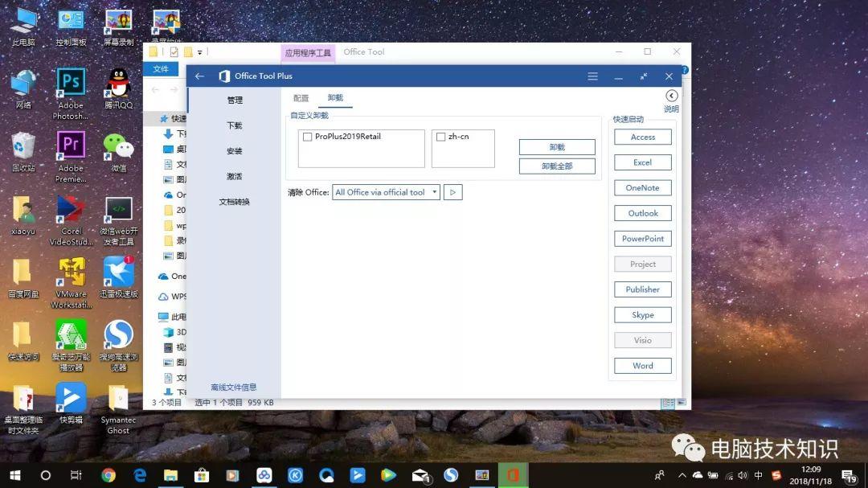Click the back arrow in Office Tool Plus

[x=200, y=76]
